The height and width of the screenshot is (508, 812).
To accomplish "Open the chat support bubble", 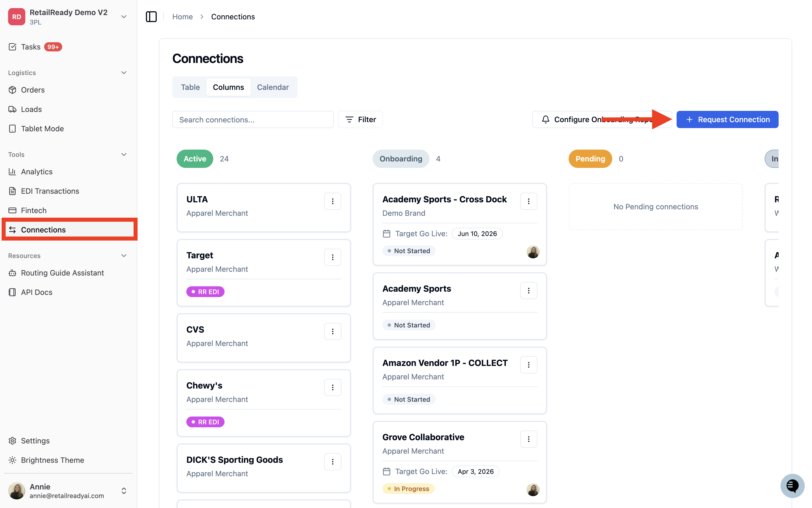I will pos(792,485).
